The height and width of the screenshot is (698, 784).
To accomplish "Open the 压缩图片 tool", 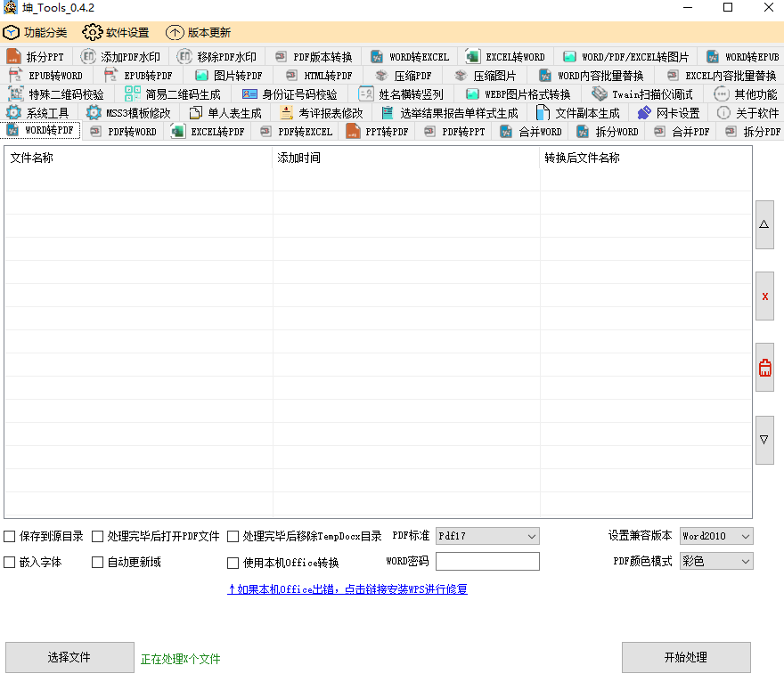I will click(486, 76).
